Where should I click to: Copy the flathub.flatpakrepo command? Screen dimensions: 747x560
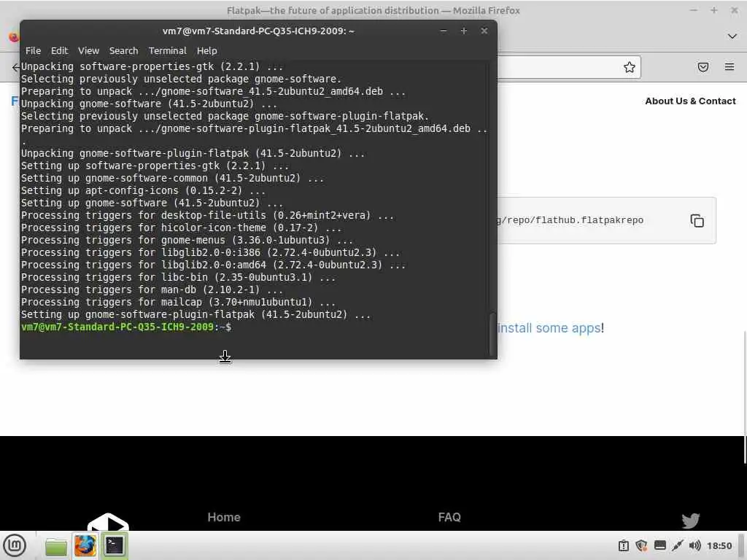[697, 220]
